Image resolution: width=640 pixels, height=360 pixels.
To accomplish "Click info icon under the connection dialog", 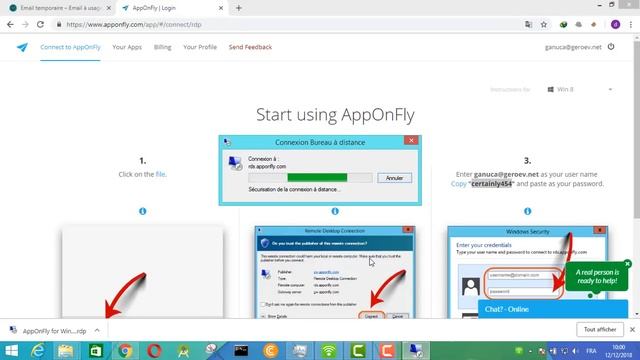I will click(335, 211).
